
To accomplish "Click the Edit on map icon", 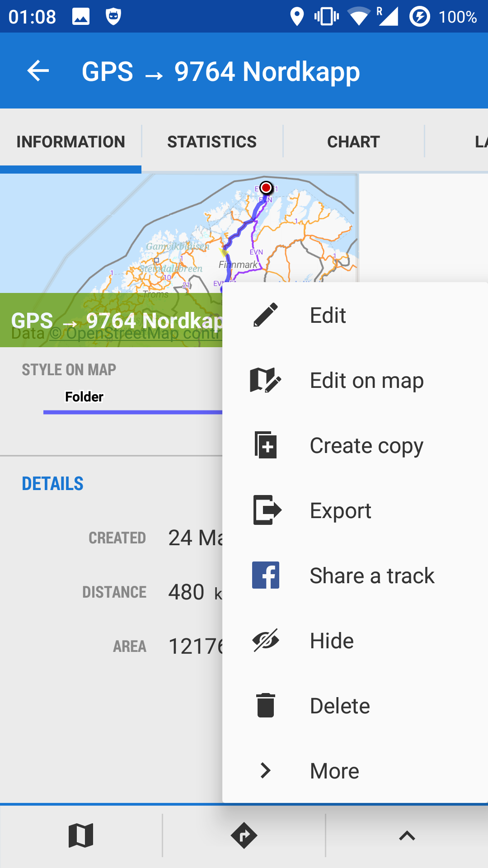I will point(266,380).
